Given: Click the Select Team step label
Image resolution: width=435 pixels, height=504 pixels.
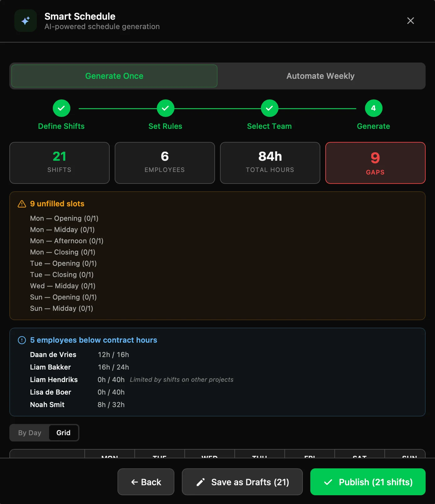Looking at the screenshot, I should tap(269, 126).
